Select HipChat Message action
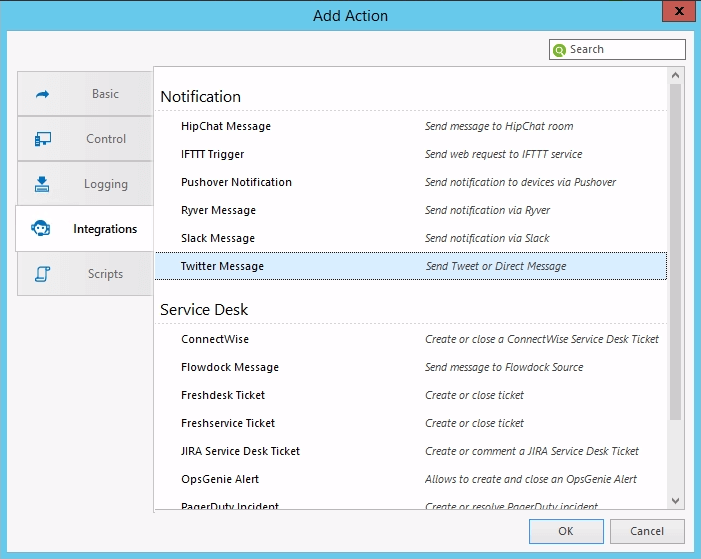Viewport: 701px width, 559px height. click(226, 127)
